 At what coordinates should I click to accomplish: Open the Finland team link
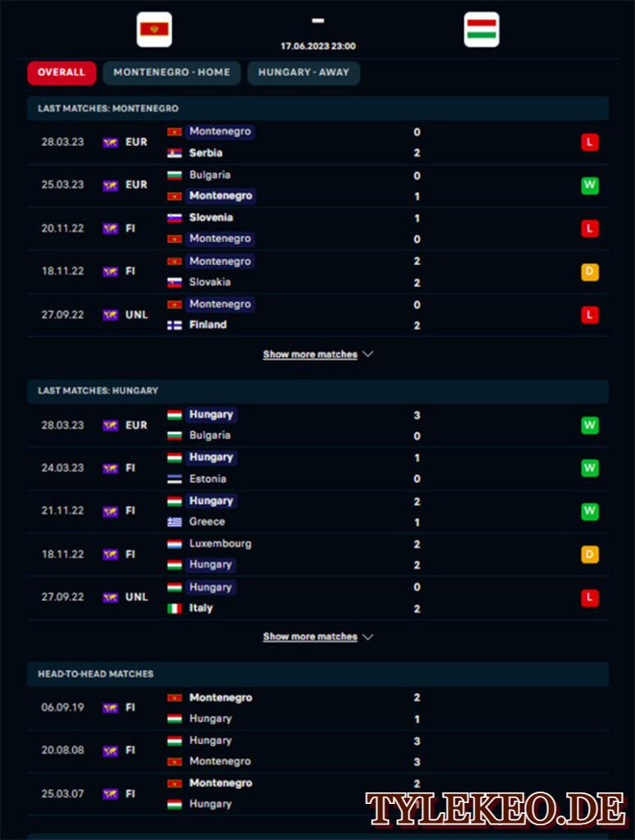tap(208, 325)
